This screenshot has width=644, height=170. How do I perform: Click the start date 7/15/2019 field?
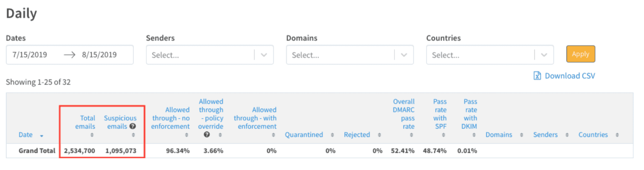pyautogui.click(x=30, y=55)
